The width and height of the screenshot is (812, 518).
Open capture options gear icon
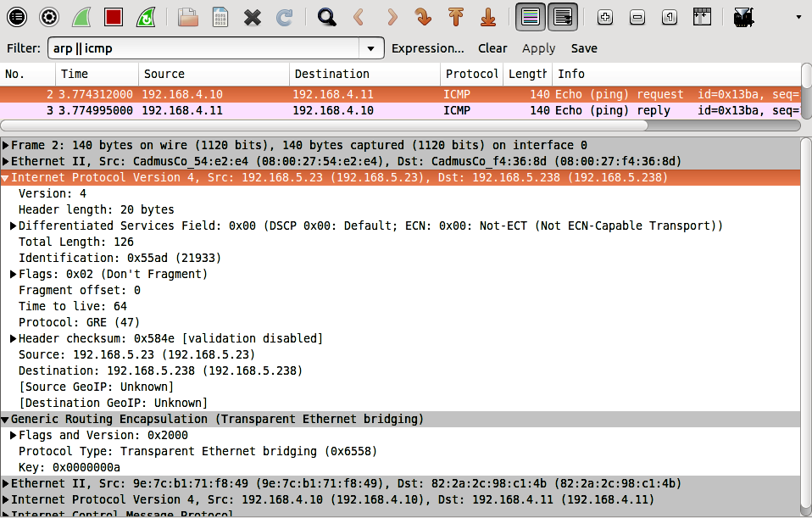(x=49, y=17)
